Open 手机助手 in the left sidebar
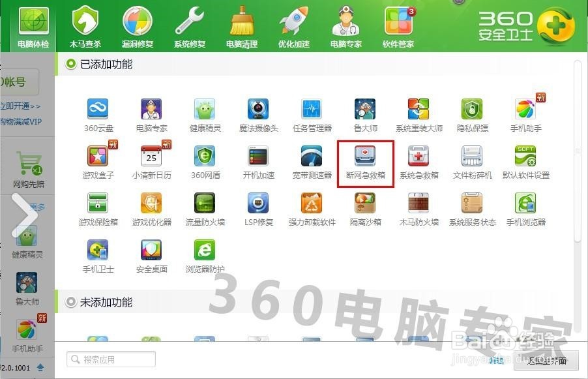The width and height of the screenshot is (588, 379). (x=27, y=334)
